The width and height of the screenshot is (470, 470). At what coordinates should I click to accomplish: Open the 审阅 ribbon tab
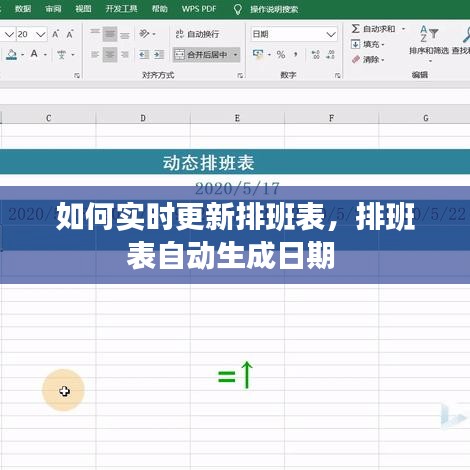point(53,9)
